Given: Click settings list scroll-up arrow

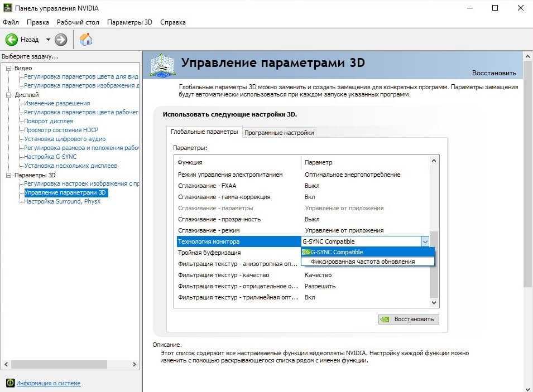Looking at the screenshot, I should pyautogui.click(x=434, y=161).
